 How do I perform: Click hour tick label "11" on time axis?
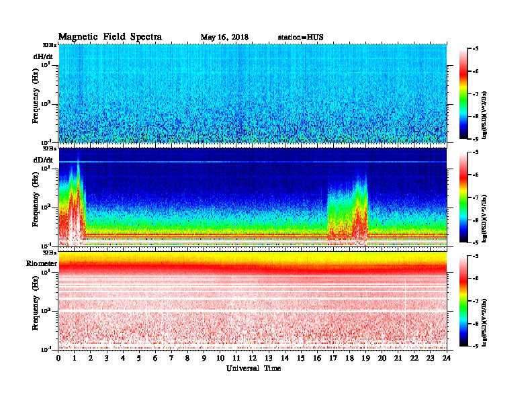tap(236, 358)
